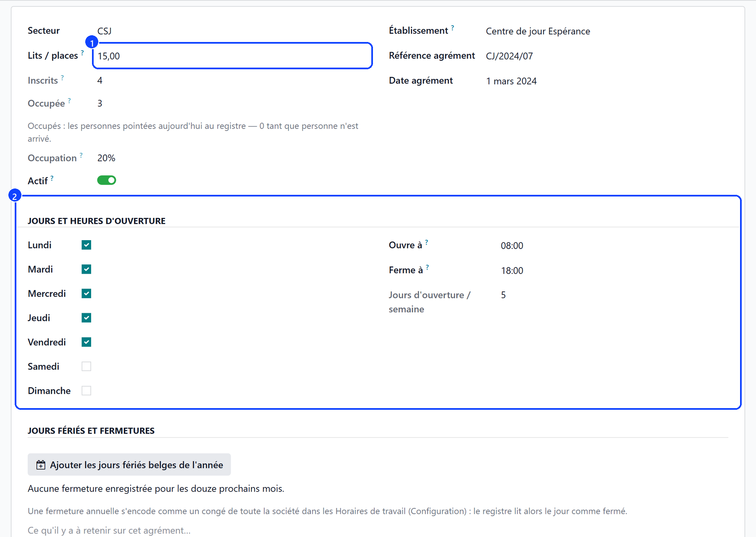756x537 pixels.
Task: Click the help question mark beside Actif
Action: tap(52, 178)
